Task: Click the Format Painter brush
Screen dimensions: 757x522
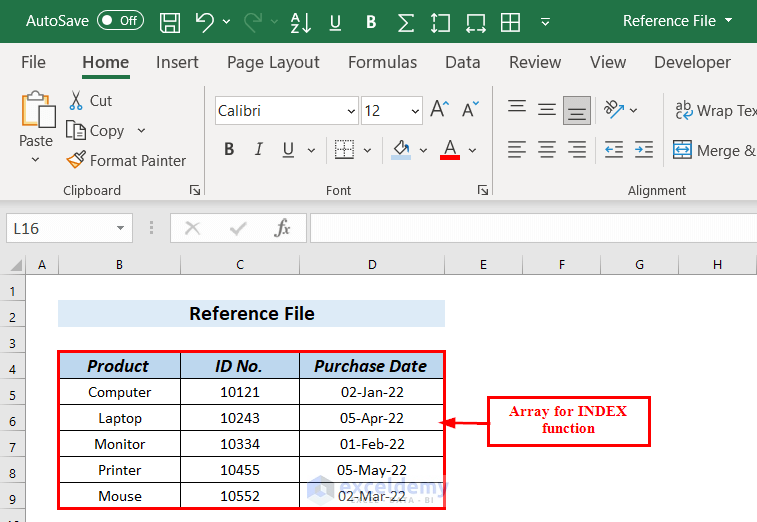Action: coord(126,160)
